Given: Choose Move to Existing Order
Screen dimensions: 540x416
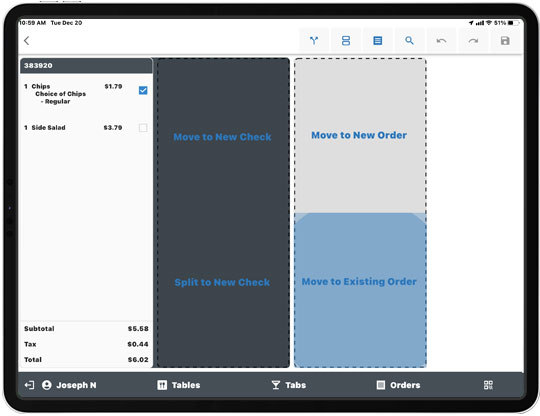Looking at the screenshot, I should click(x=359, y=281).
